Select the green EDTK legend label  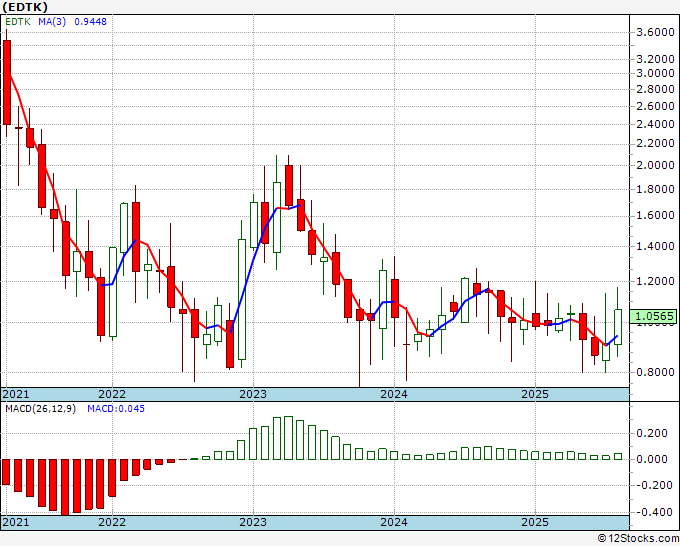coord(18,22)
